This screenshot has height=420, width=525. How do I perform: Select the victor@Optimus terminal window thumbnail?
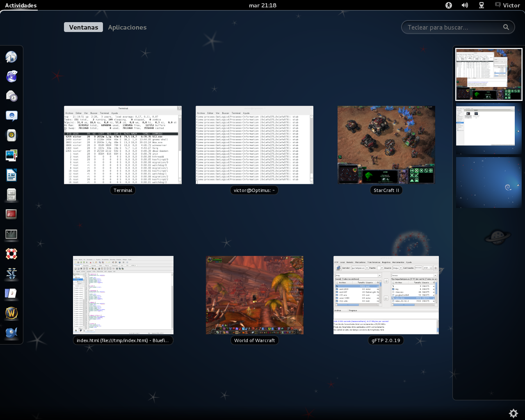254,145
